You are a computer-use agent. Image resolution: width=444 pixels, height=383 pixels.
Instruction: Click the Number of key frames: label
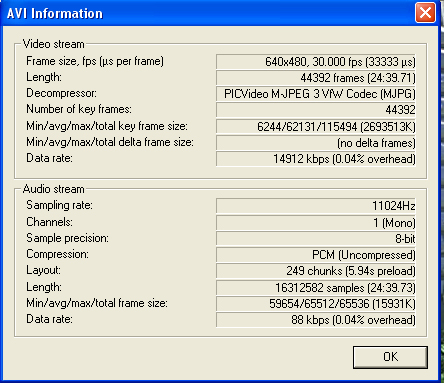point(79,109)
